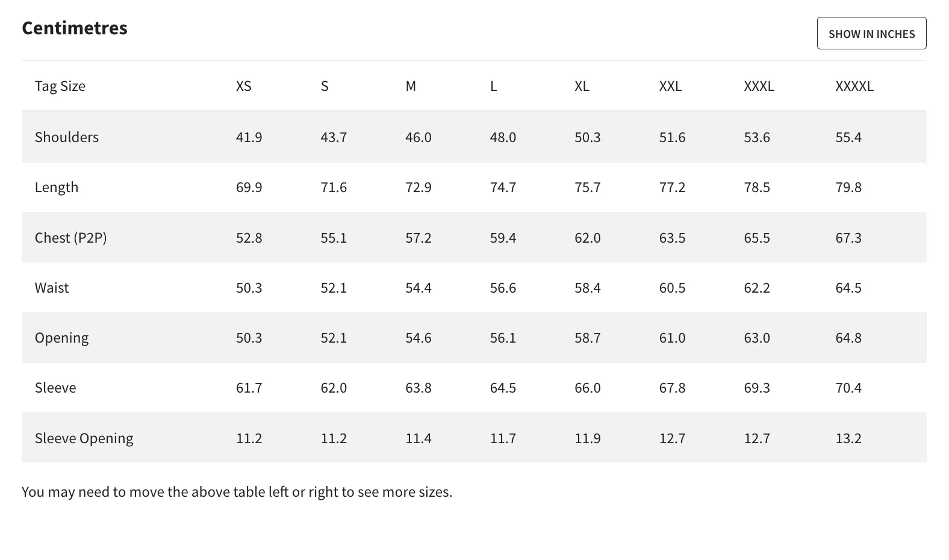
Task: Click the XS column header
Action: [244, 86]
